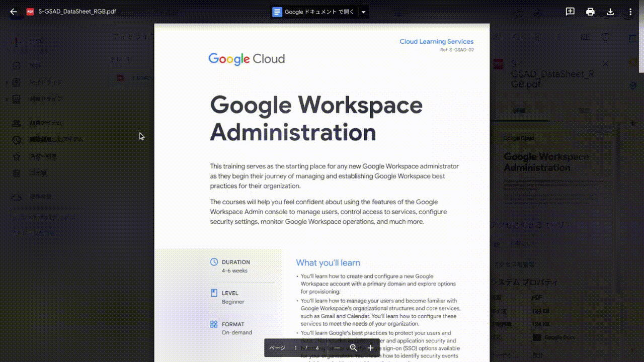Click the FORMAT grid icon

pos(214,324)
